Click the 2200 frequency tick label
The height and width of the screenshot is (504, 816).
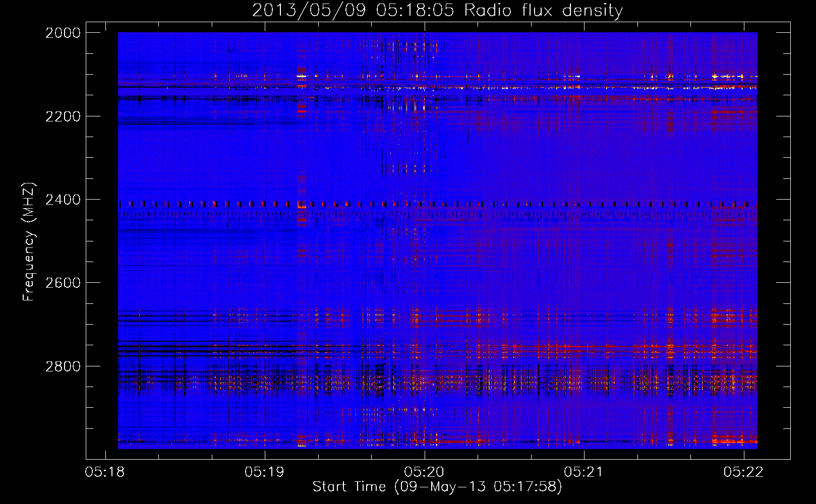[x=63, y=116]
